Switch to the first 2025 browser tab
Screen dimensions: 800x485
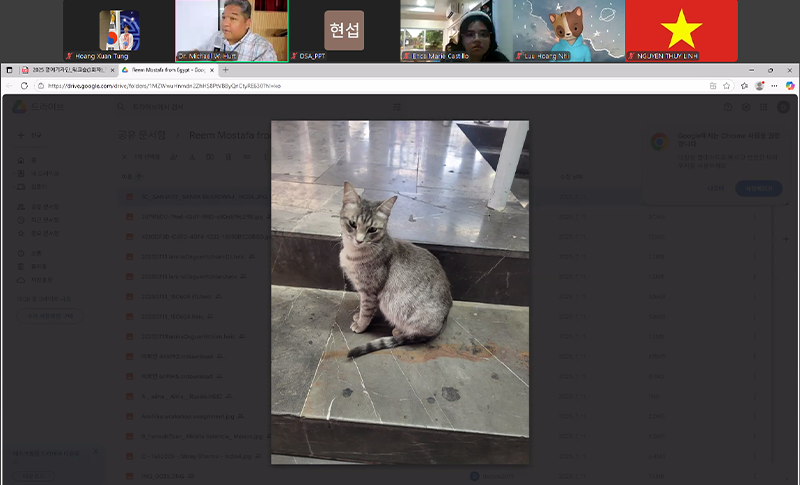pyautogui.click(x=68, y=70)
